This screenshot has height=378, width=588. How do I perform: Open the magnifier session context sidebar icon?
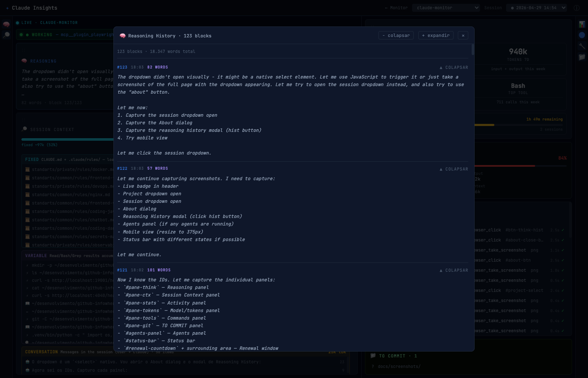click(6, 35)
